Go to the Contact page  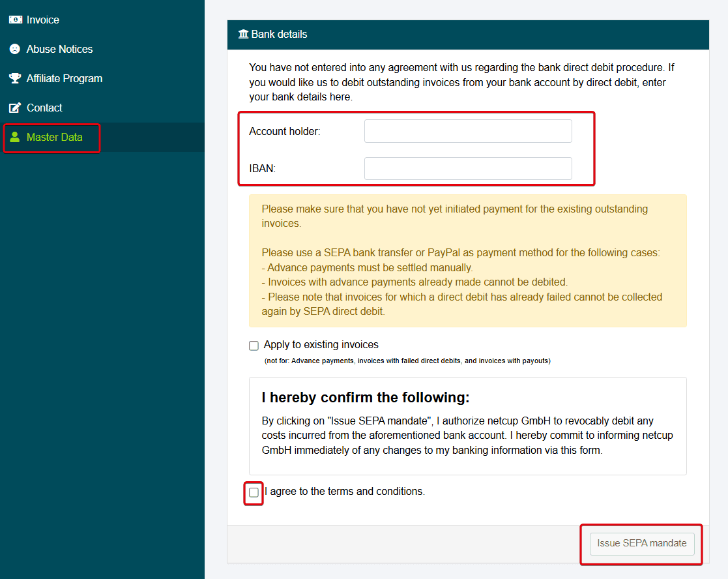pyautogui.click(x=44, y=108)
